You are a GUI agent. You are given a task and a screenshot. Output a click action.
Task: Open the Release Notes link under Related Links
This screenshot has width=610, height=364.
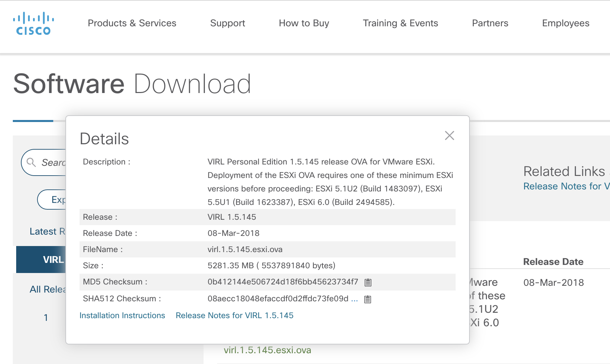point(566,186)
